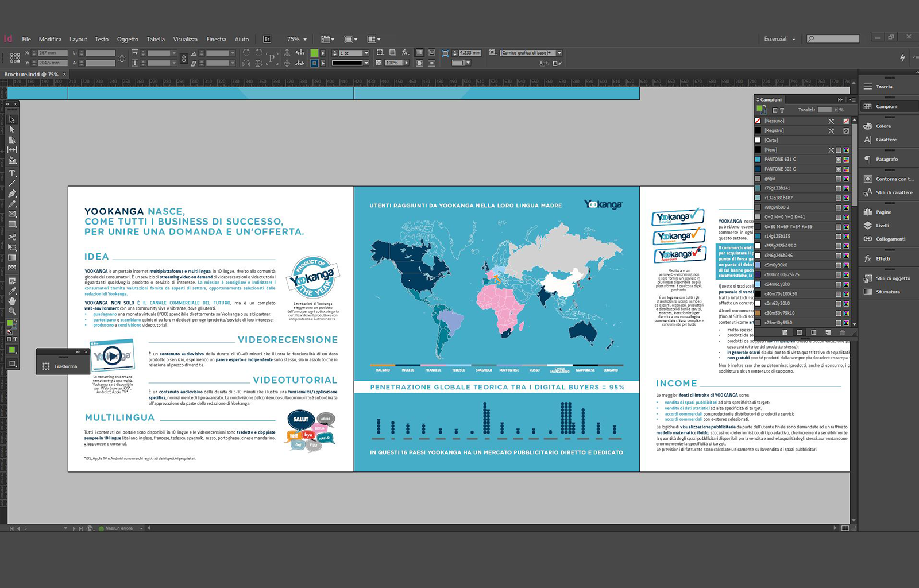This screenshot has width=919, height=588.
Task: Click the search field in the application bar
Action: click(x=833, y=39)
